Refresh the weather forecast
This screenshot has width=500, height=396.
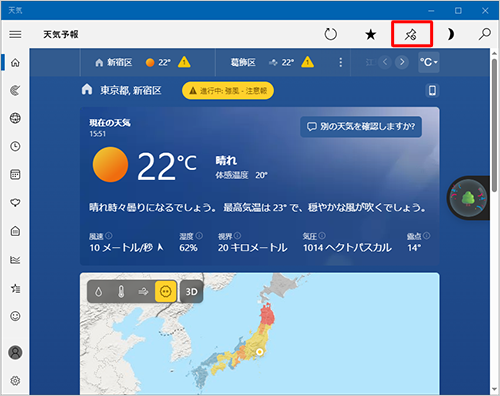tap(331, 34)
